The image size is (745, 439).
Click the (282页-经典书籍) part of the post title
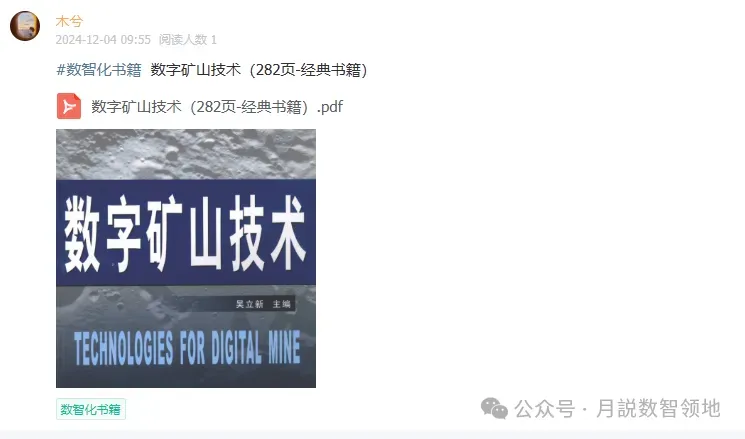[308, 70]
